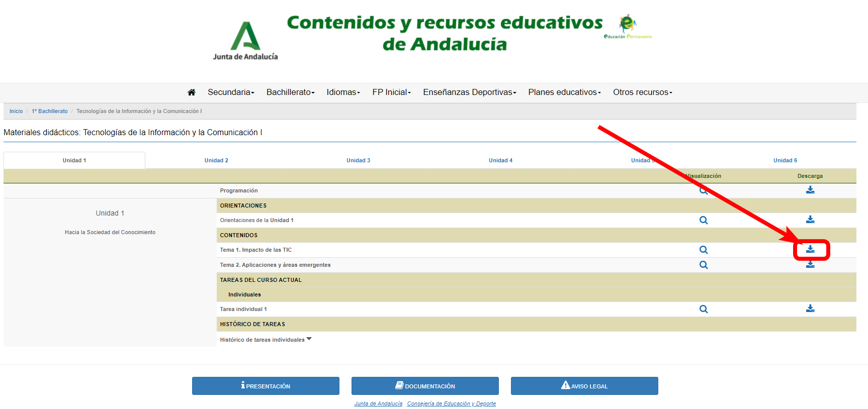Click the DOCUMENTACIÓN button
The height and width of the screenshot is (409, 868).
(425, 386)
